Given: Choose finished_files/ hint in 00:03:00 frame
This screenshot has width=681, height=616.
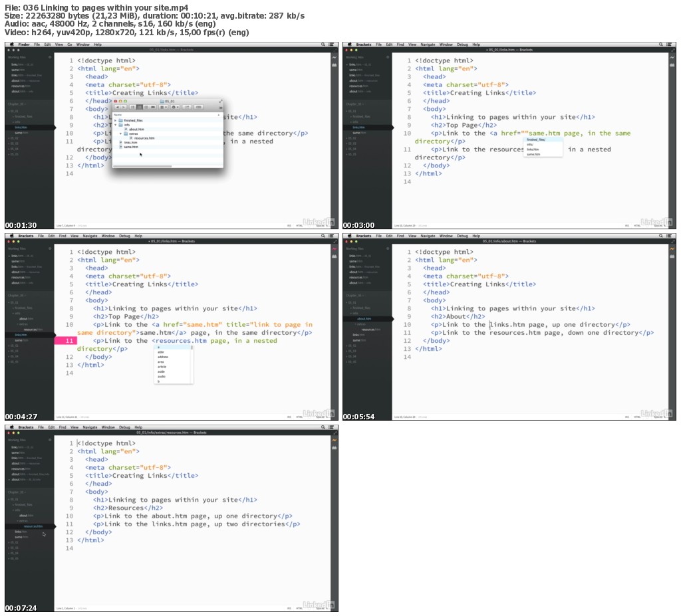Looking at the screenshot, I should pyautogui.click(x=543, y=140).
